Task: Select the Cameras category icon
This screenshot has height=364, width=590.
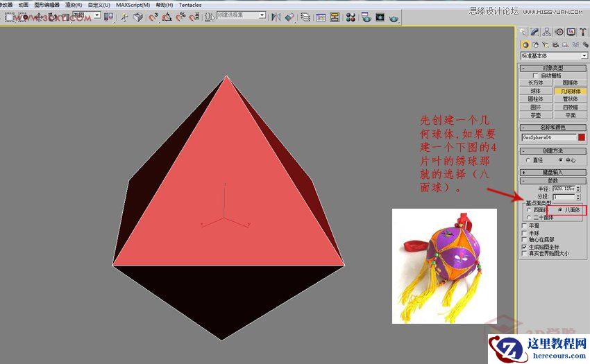Action: [555, 45]
